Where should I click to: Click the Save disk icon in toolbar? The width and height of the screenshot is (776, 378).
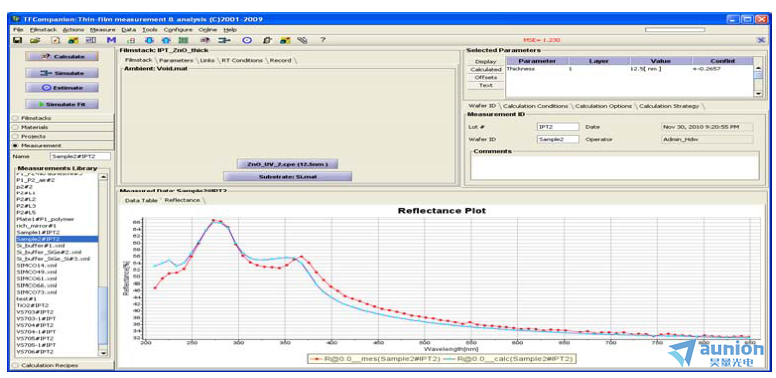(17, 40)
